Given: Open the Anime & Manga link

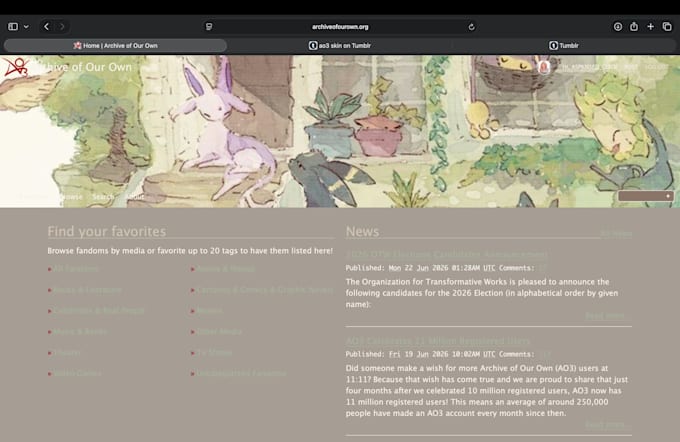Looking at the screenshot, I should click(x=226, y=269).
